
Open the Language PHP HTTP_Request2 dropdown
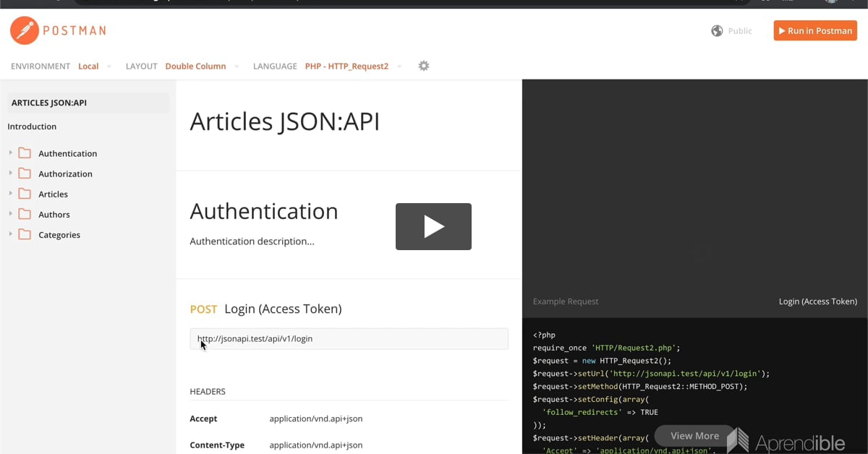tap(353, 66)
